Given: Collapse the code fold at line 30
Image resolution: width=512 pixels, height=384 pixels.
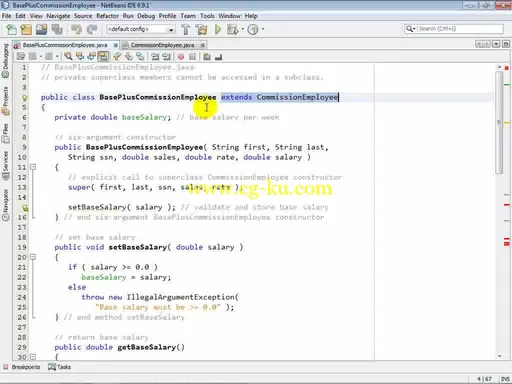Looking at the screenshot, I should (x=33, y=357).
